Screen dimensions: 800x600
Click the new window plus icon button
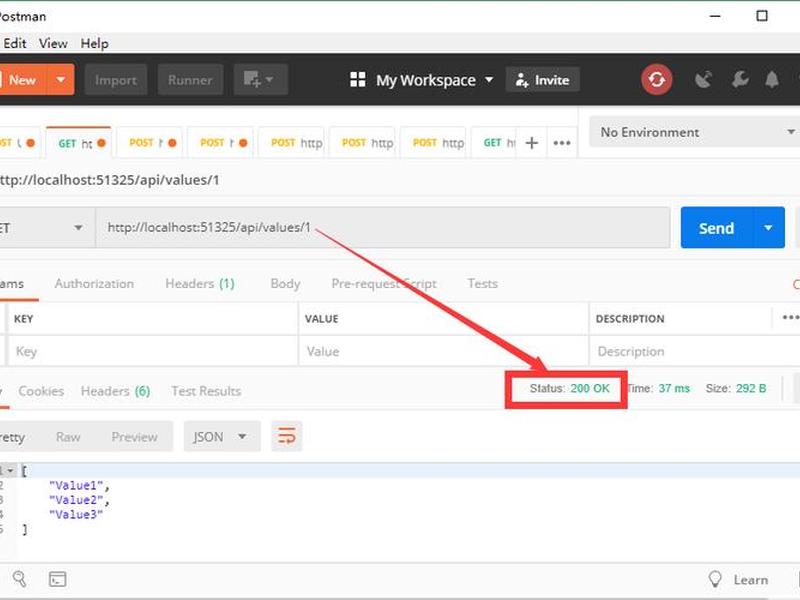[x=261, y=80]
